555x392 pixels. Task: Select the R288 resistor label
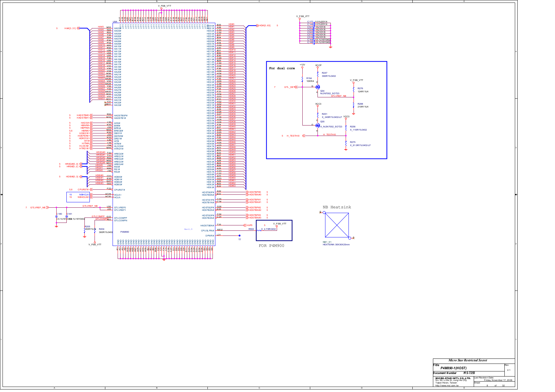point(360,104)
